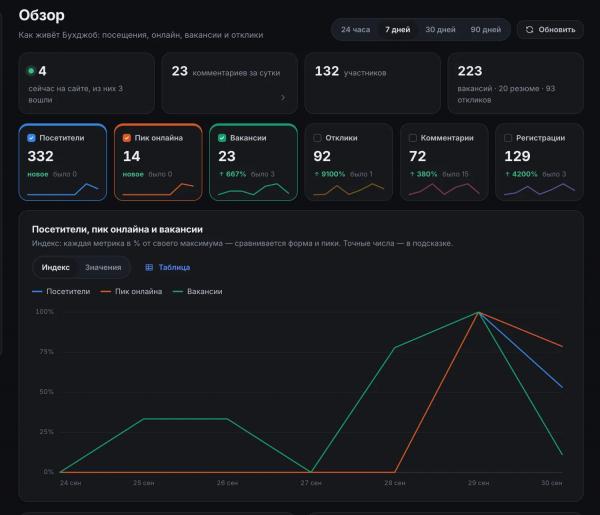Click the Посетители value 332
600x515 pixels.
(x=41, y=156)
